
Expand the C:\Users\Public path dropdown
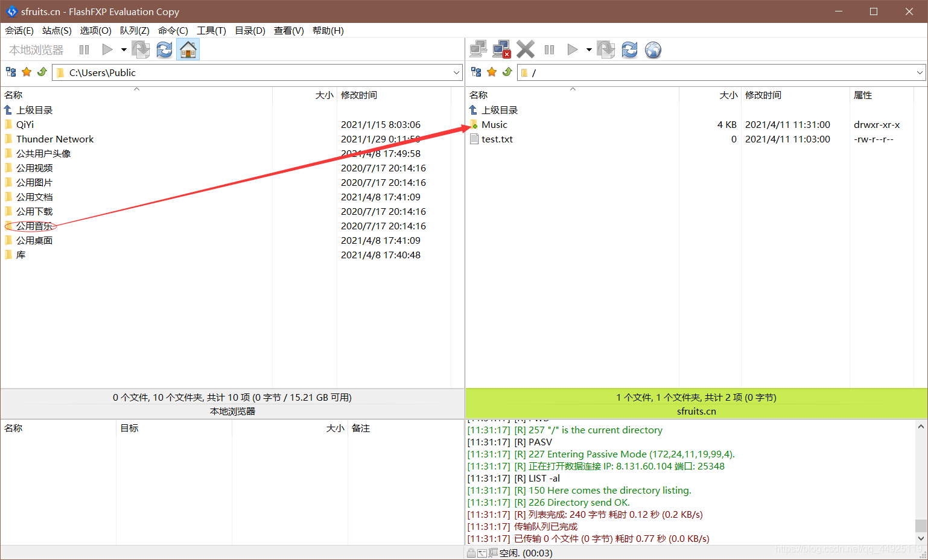click(x=457, y=72)
